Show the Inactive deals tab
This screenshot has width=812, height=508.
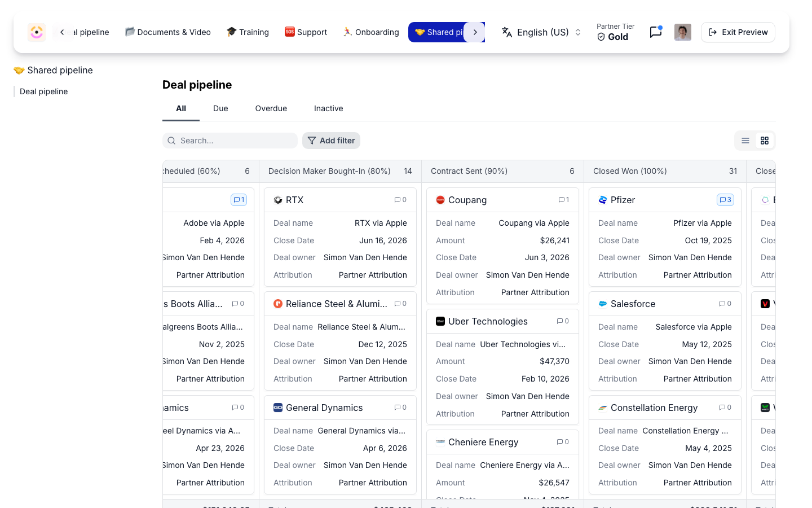(329, 108)
